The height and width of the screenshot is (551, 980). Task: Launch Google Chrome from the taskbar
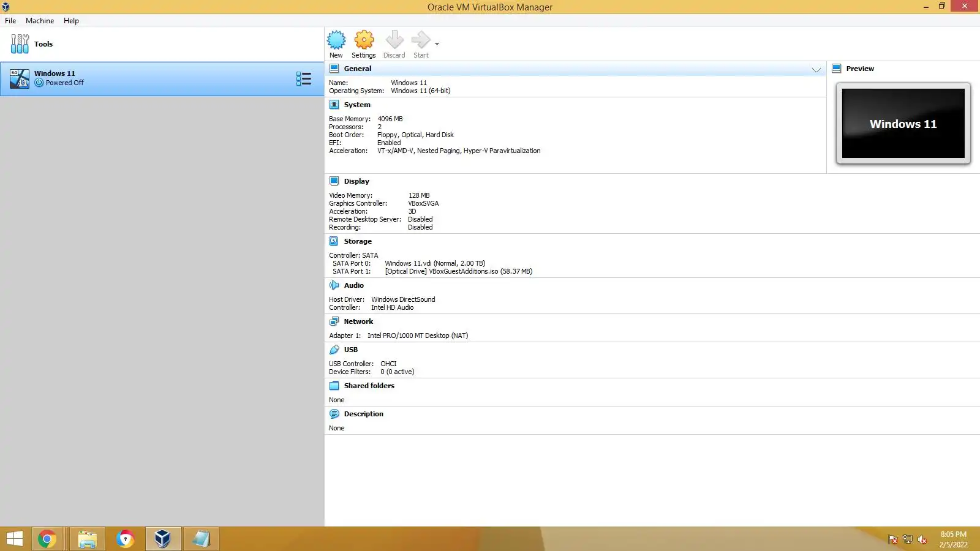[x=47, y=539]
